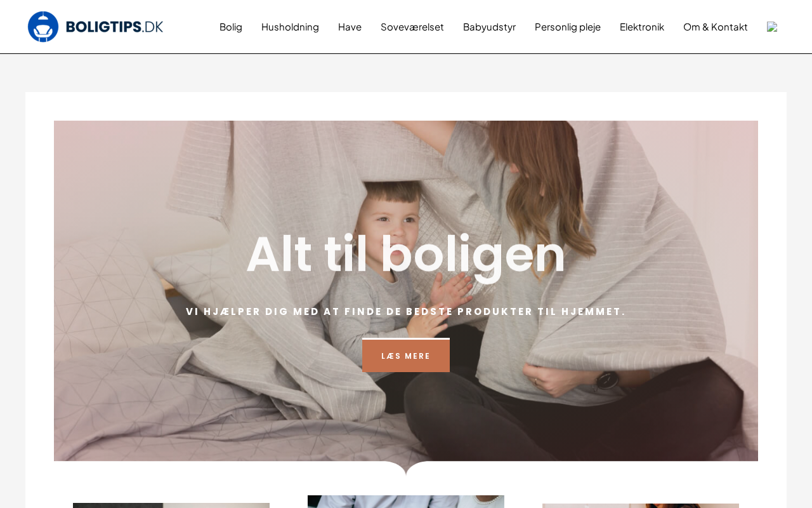Click the LÆS MERE button
This screenshot has width=812, height=508.
point(406,355)
